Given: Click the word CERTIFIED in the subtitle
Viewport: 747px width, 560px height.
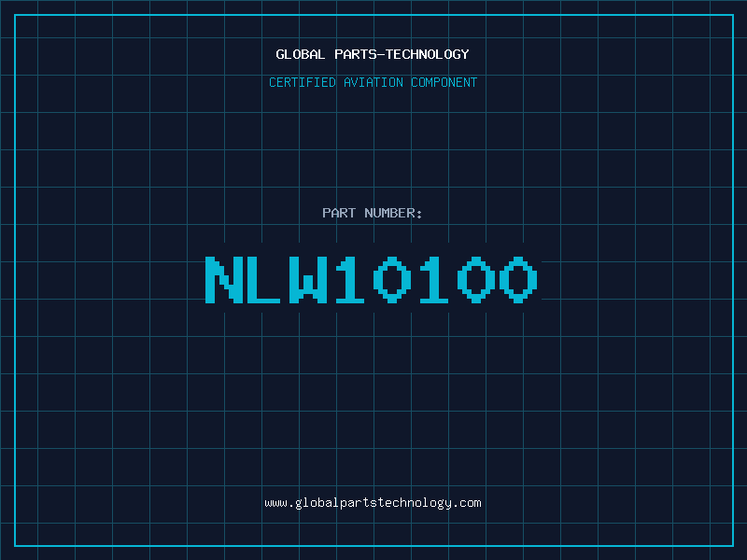Looking at the screenshot, I should pyautogui.click(x=303, y=82).
